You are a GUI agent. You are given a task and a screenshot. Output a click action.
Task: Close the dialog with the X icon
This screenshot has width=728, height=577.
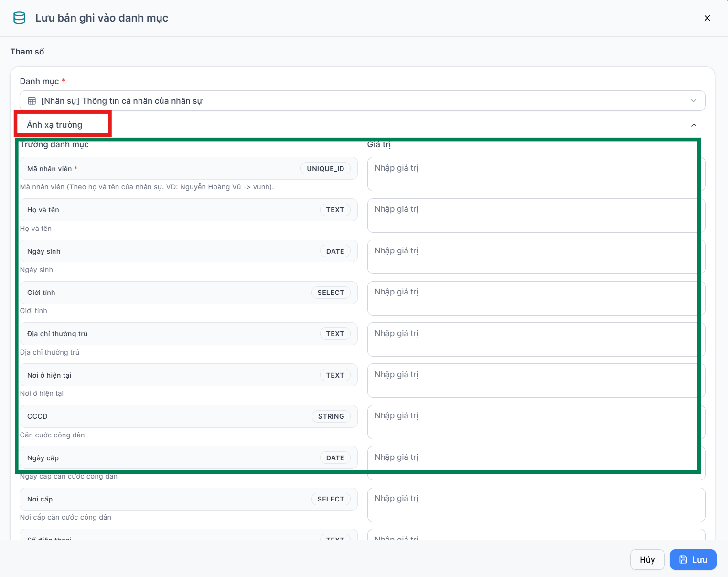click(707, 18)
